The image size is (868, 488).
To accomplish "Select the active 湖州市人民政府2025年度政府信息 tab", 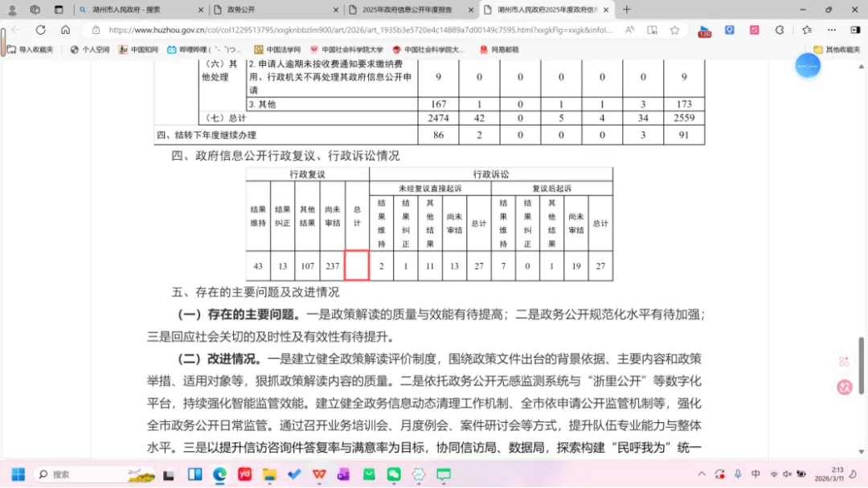I will coord(546,10).
